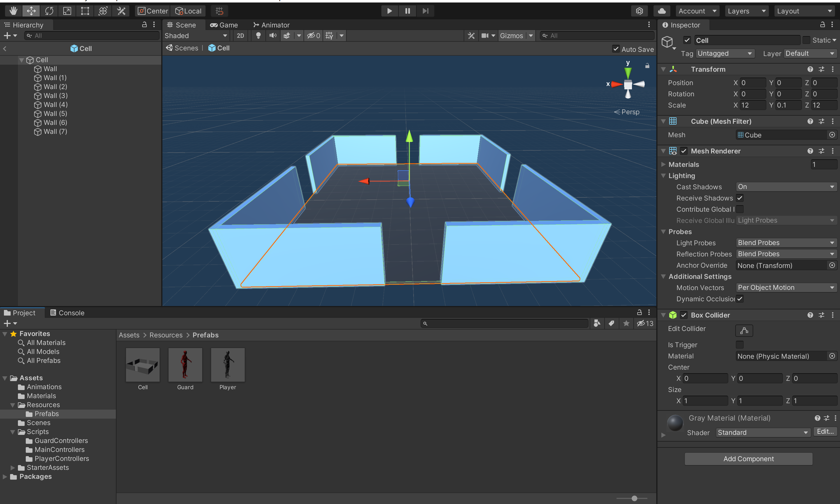840x504 pixels.
Task: Click Add Component button
Action: [x=748, y=459]
